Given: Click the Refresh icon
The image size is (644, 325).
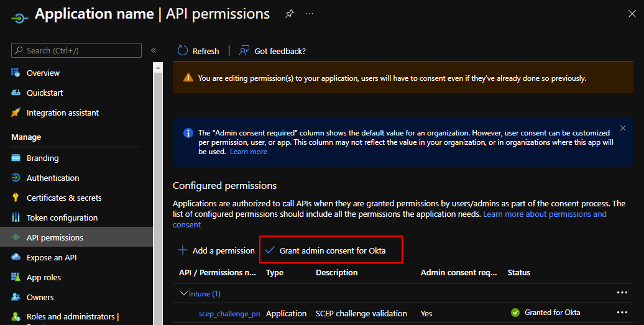Looking at the screenshot, I should (x=182, y=50).
